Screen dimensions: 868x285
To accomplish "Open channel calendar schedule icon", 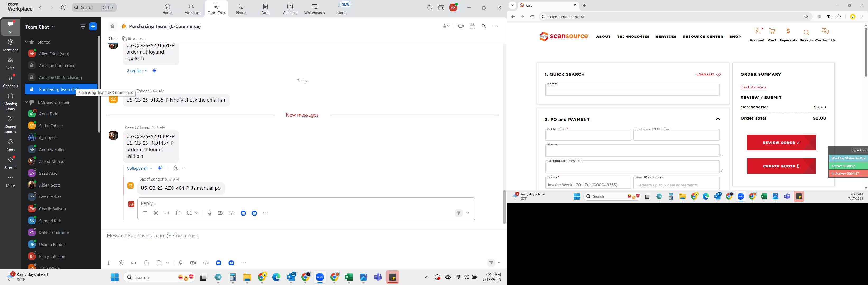I will coord(472,26).
